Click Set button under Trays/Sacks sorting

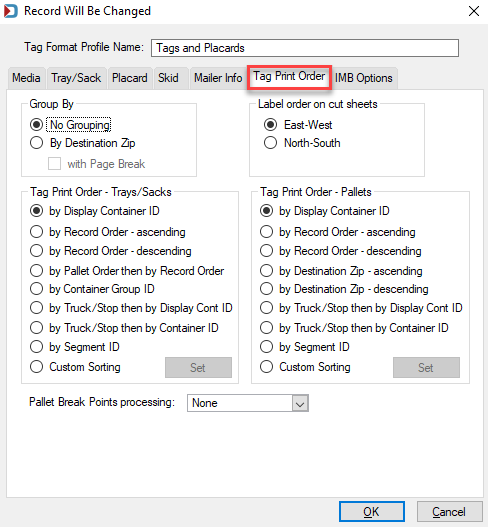(x=198, y=367)
